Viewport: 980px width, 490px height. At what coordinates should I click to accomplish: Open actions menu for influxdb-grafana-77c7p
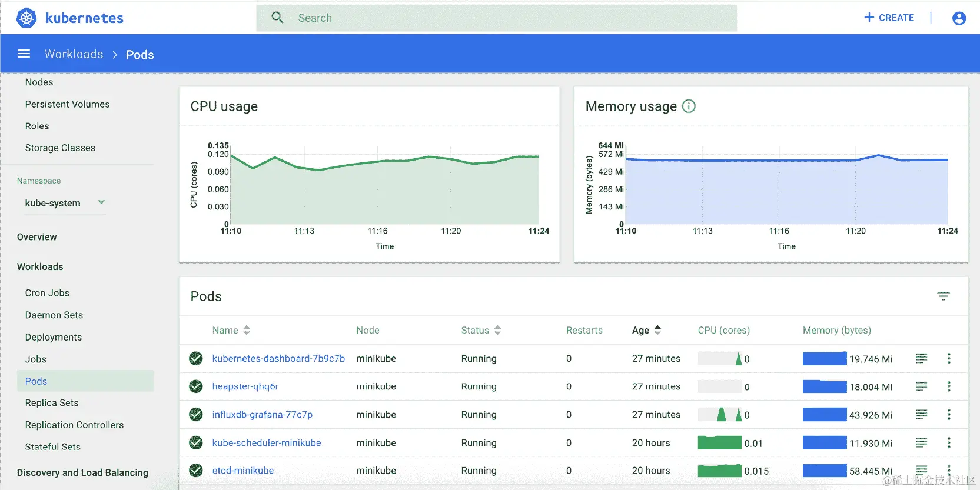coord(949,415)
